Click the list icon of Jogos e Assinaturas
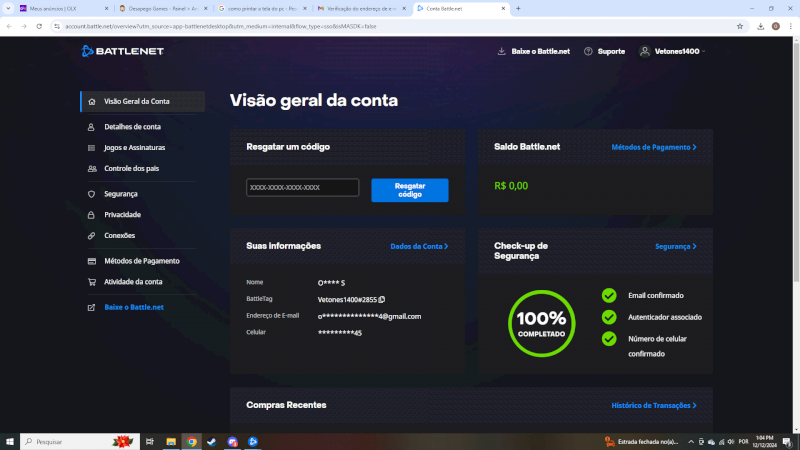Image resolution: width=800 pixels, height=450 pixels. tap(91, 148)
